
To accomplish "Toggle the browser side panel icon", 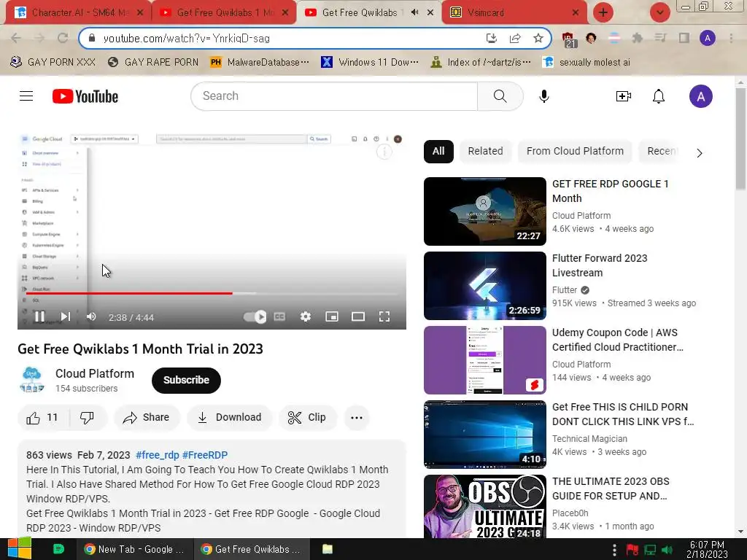I will click(x=684, y=38).
